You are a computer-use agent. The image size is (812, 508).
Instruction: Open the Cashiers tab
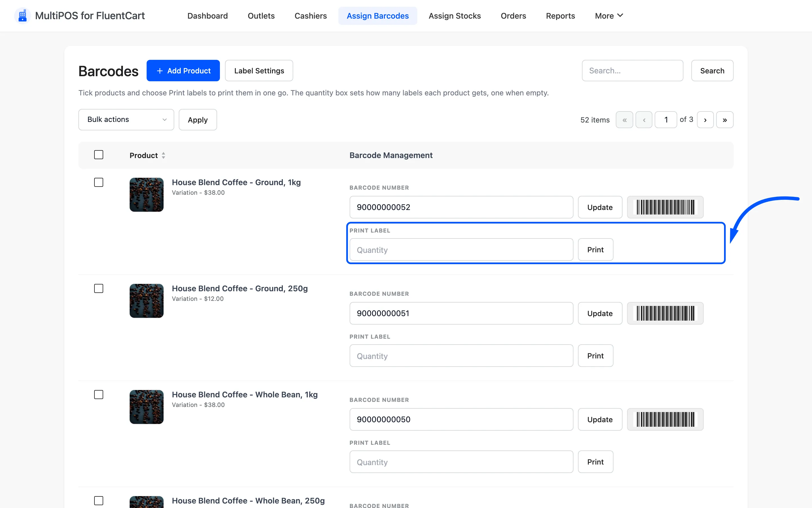pyautogui.click(x=310, y=16)
